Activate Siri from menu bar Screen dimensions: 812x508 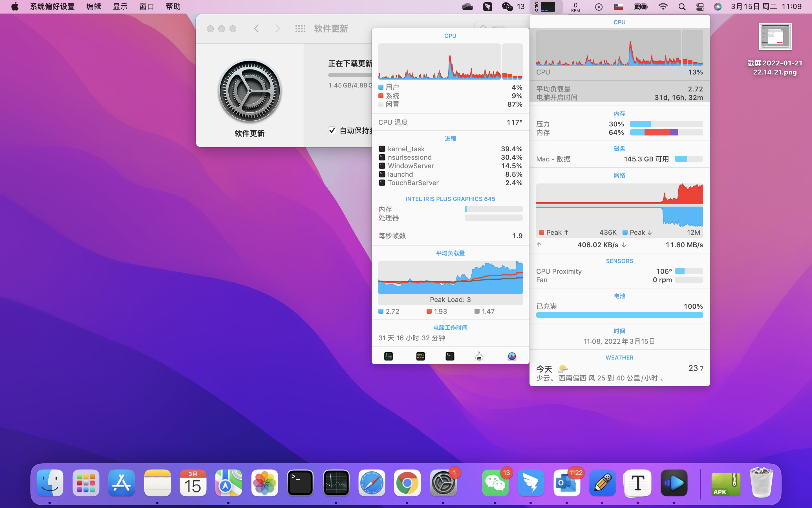pyautogui.click(x=718, y=7)
